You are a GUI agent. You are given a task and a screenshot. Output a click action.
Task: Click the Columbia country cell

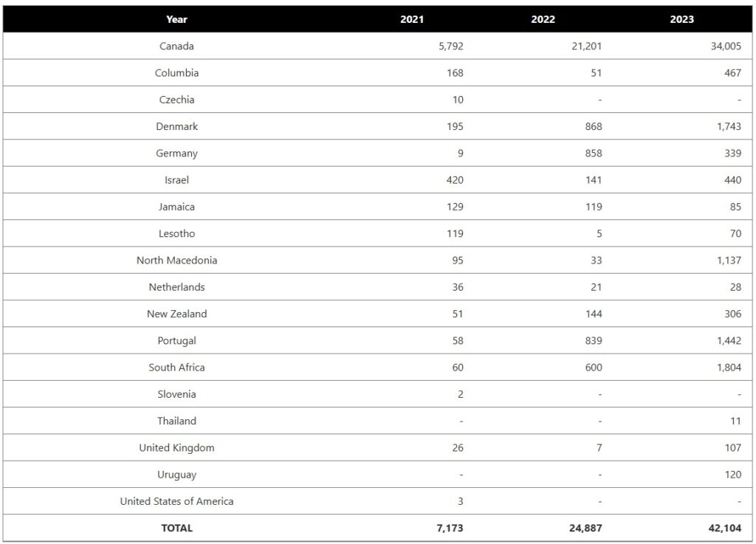[x=176, y=73]
